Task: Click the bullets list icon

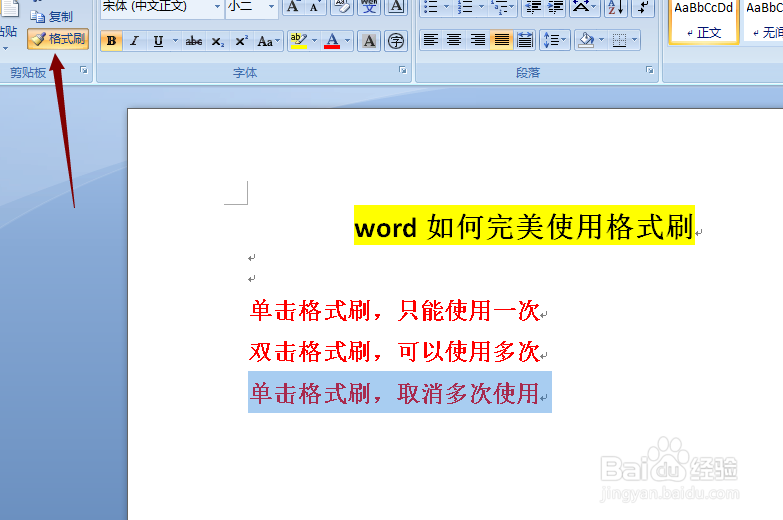Action: (x=430, y=7)
